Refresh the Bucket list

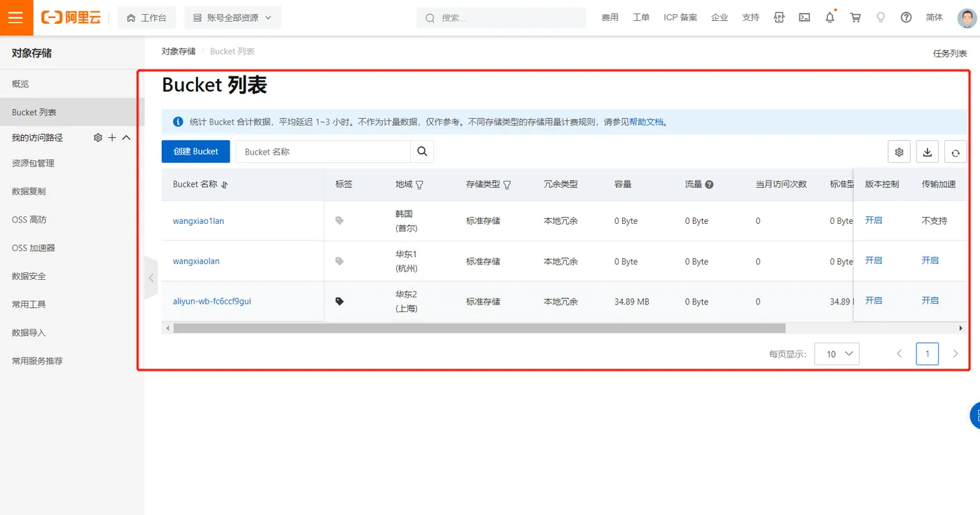point(955,152)
